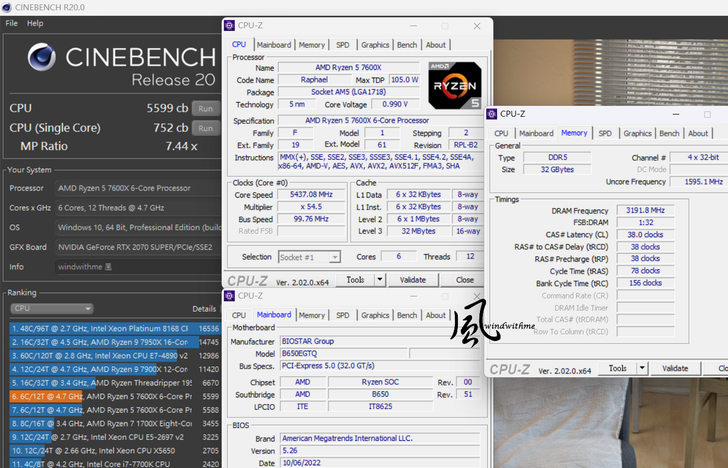
Task: Select the highlighted 6C/12T Ryzen 5 7600X ranking entry
Action: (x=110, y=396)
